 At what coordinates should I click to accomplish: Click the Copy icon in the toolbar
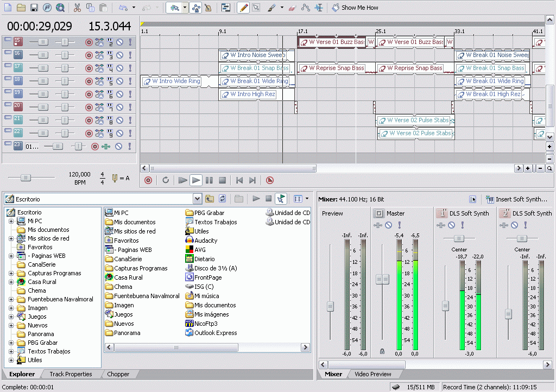point(90,7)
